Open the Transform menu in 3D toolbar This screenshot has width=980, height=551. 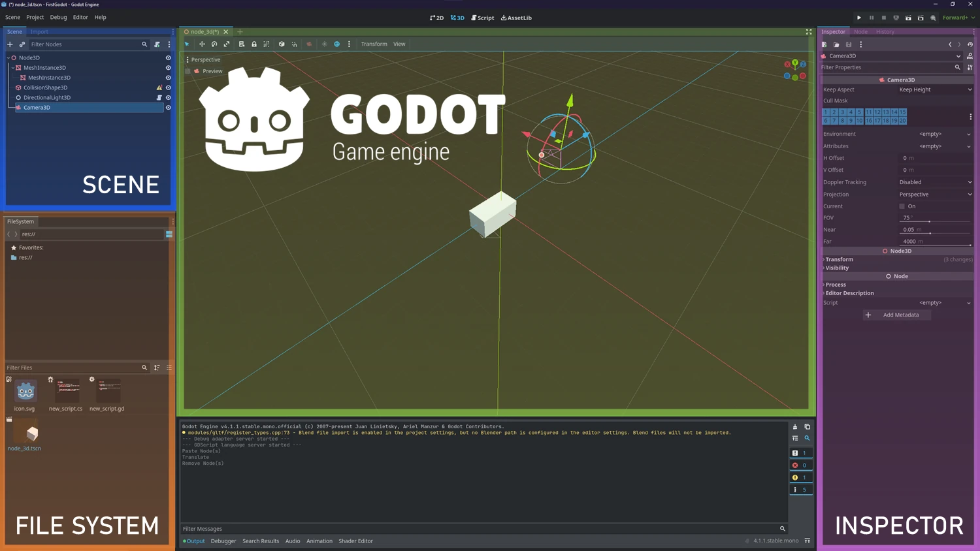point(374,44)
